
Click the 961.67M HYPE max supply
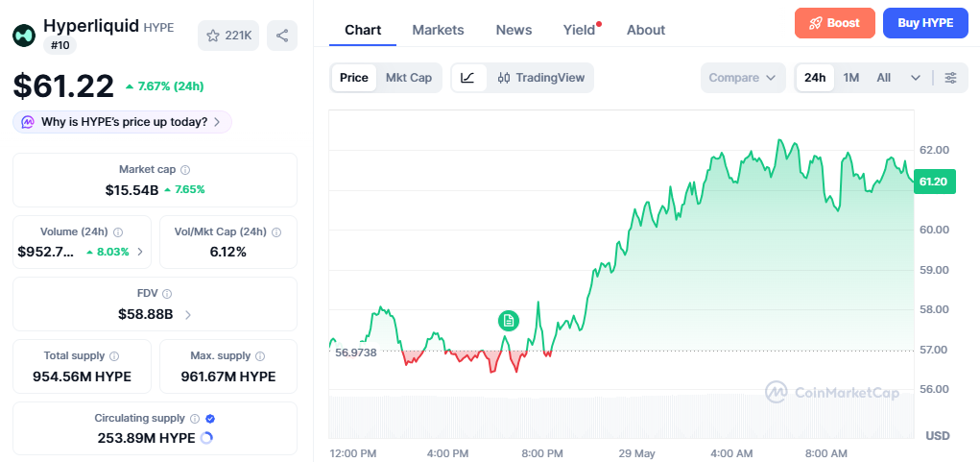(x=228, y=377)
